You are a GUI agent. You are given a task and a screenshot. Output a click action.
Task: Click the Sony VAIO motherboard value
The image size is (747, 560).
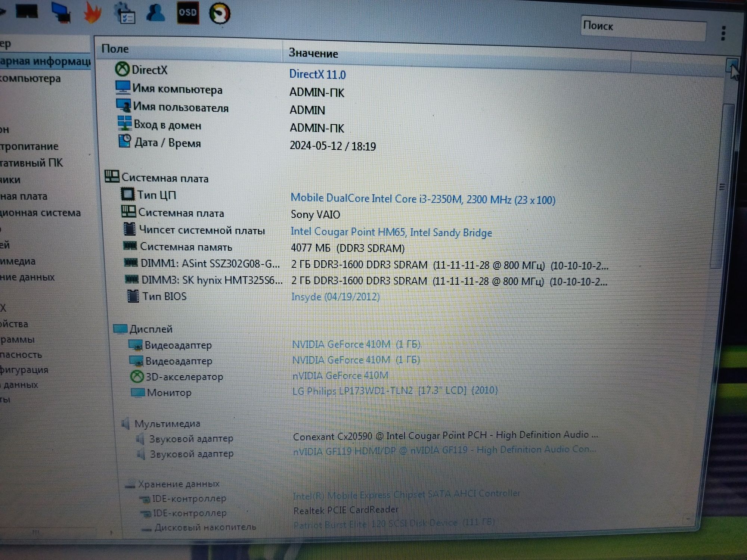tap(315, 215)
